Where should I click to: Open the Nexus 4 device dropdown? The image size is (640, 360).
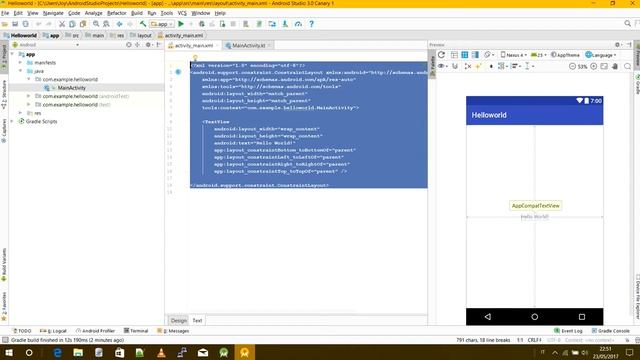pyautogui.click(x=514, y=55)
